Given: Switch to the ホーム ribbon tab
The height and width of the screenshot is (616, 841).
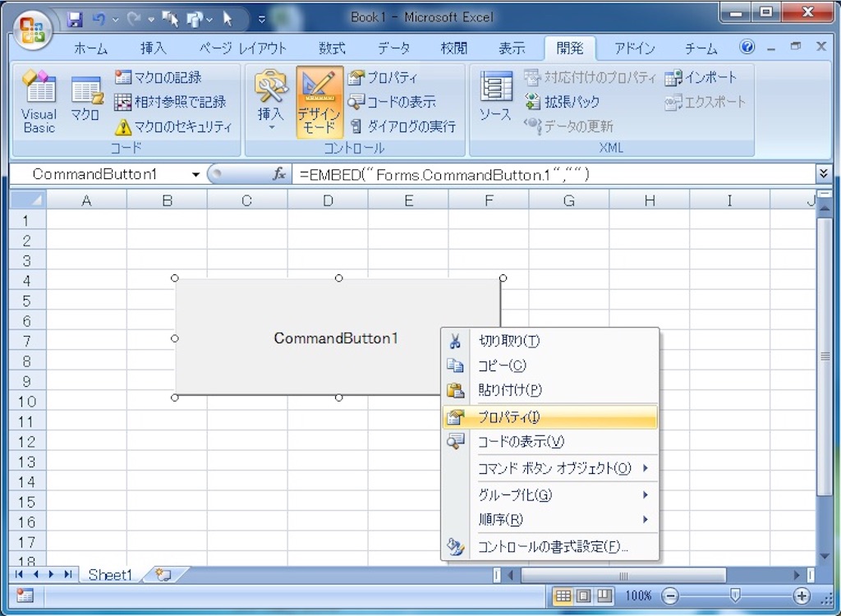Looking at the screenshot, I should pos(90,48).
